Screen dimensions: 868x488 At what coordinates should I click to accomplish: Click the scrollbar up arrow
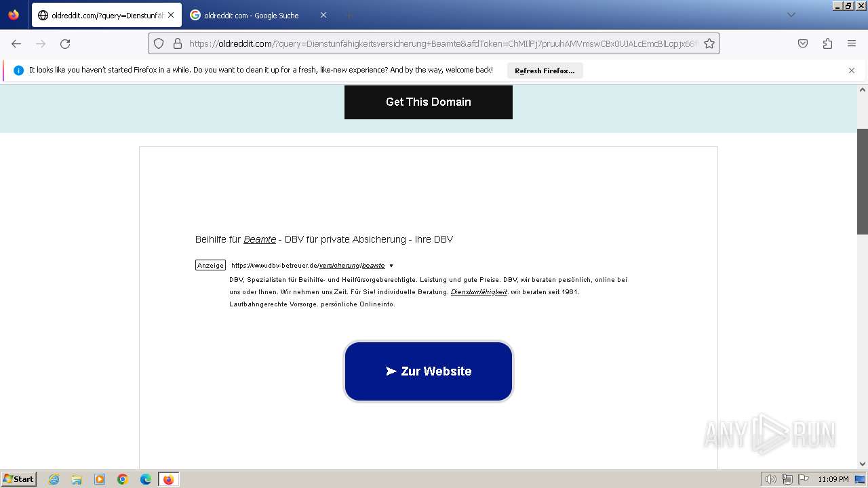click(x=863, y=89)
